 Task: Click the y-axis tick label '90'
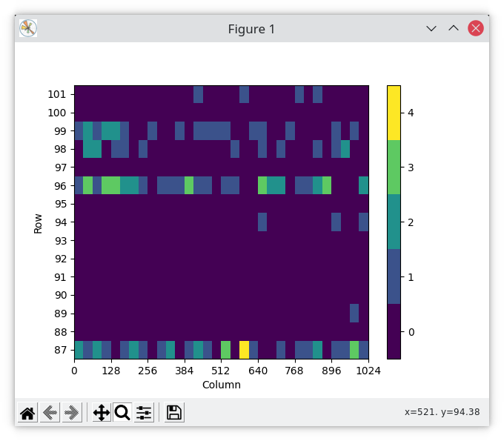[x=60, y=295]
